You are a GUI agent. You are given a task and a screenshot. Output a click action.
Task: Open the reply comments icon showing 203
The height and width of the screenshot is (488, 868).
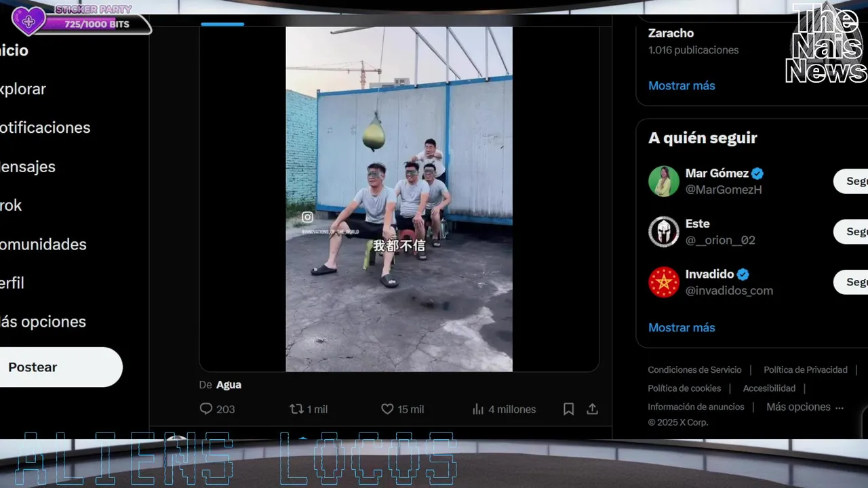coord(206,409)
